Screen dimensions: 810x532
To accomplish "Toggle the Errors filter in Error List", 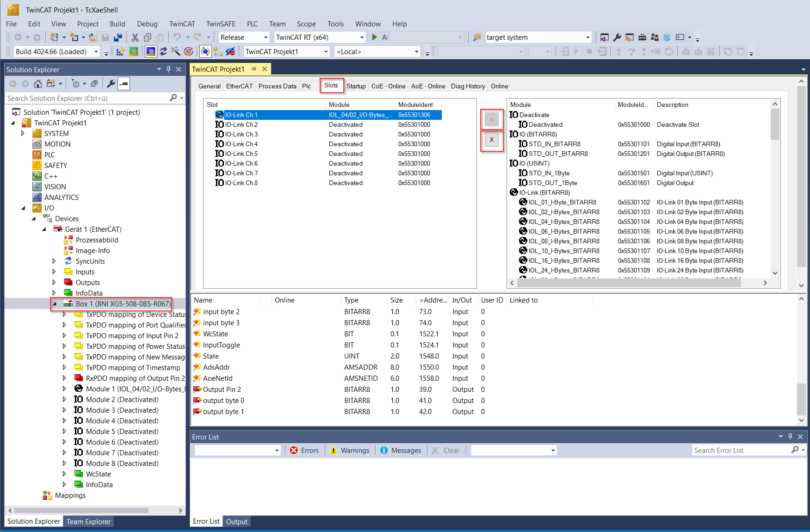I will [304, 451].
